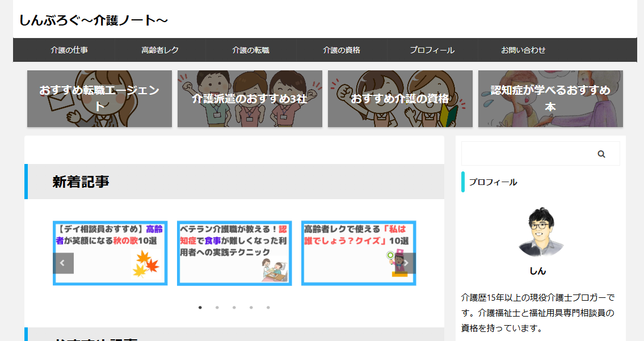
Task: Open the 秋の歌10選 article thumbnail
Action: click(x=110, y=253)
